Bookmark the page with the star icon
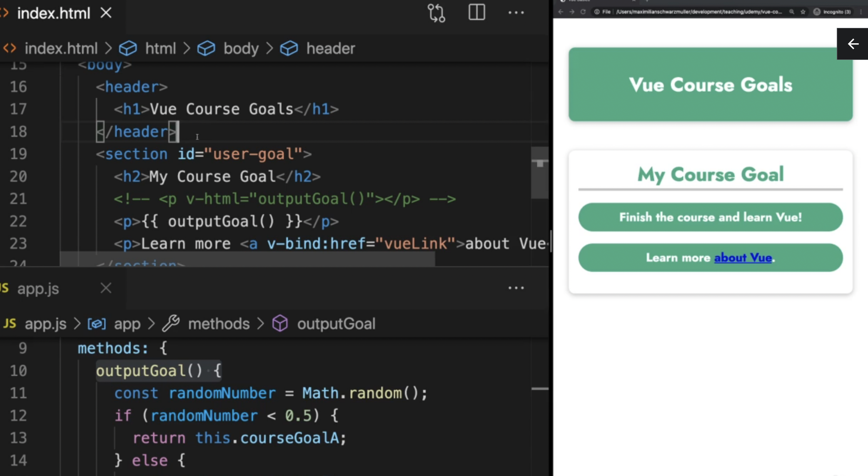The width and height of the screenshot is (868, 476). (803, 12)
